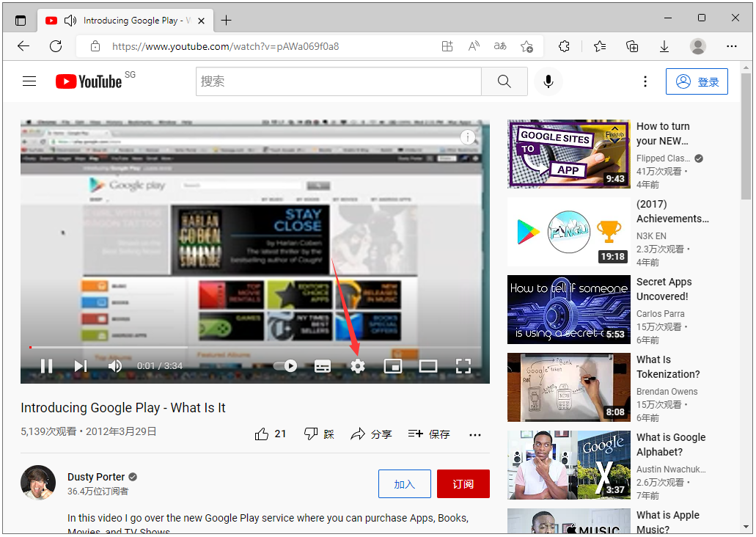Open browser settings and more menu
The width and height of the screenshot is (756, 537).
pos(731,46)
